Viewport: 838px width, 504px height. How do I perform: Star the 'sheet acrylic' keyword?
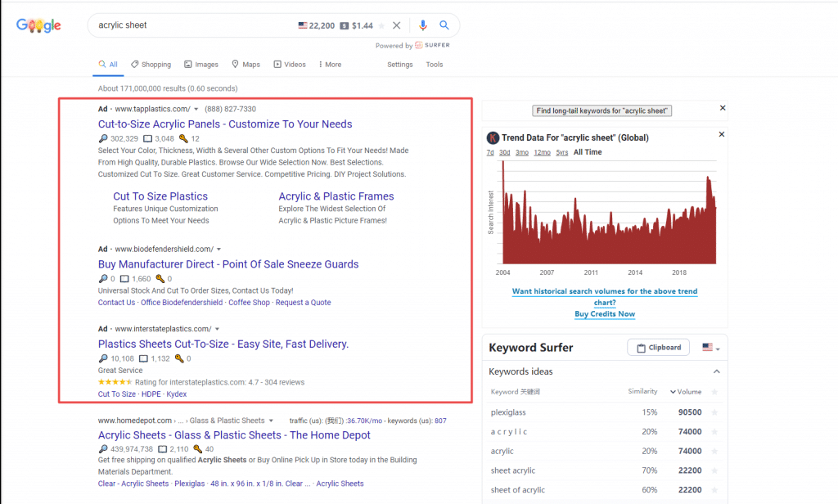tap(714, 470)
